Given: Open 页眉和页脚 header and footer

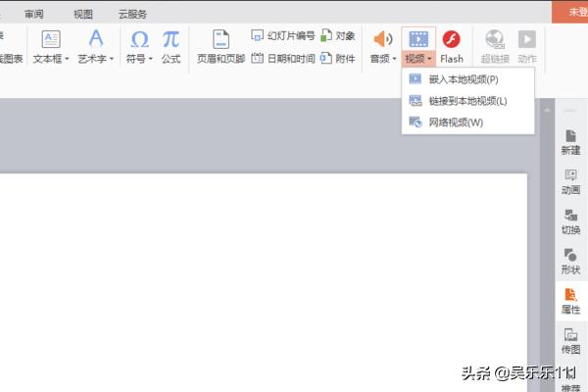Looking at the screenshot, I should click(220, 47).
